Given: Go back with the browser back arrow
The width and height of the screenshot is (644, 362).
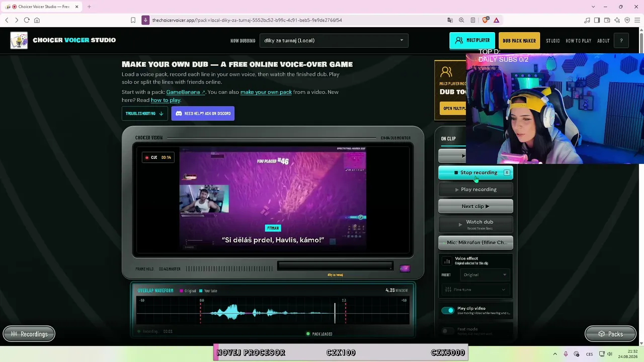Looking at the screenshot, I should pyautogui.click(x=7, y=20).
